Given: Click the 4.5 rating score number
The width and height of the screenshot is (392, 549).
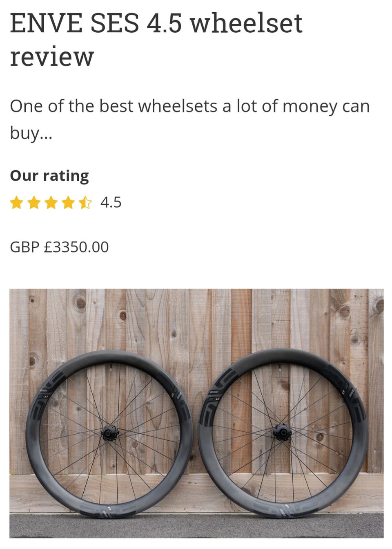Looking at the screenshot, I should [x=111, y=203].
